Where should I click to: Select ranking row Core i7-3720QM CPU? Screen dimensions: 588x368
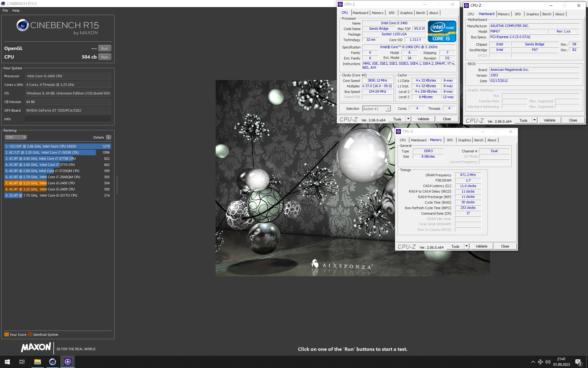58,171
